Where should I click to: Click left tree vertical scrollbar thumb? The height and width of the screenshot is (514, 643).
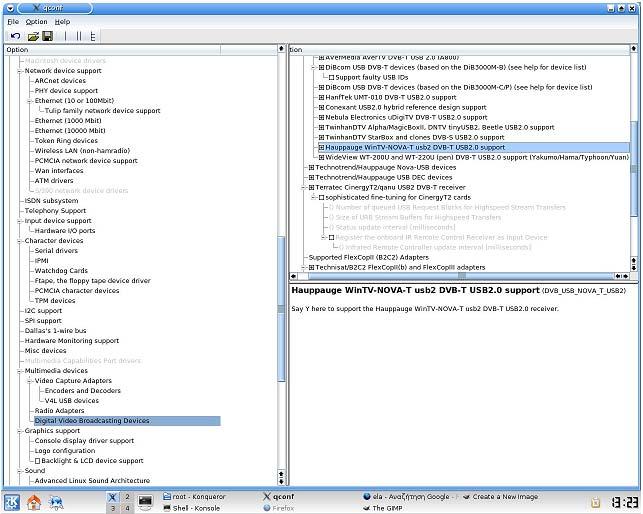point(281,309)
